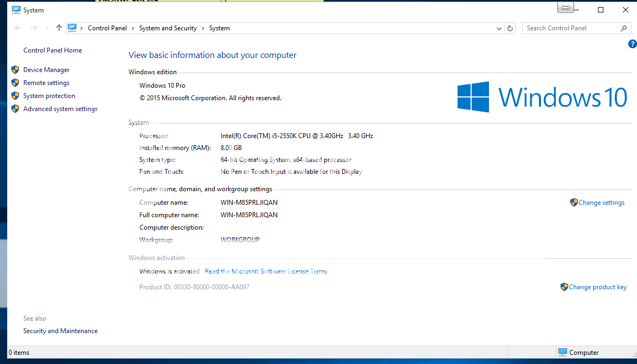Click Computer icon in status bar

[x=563, y=352]
